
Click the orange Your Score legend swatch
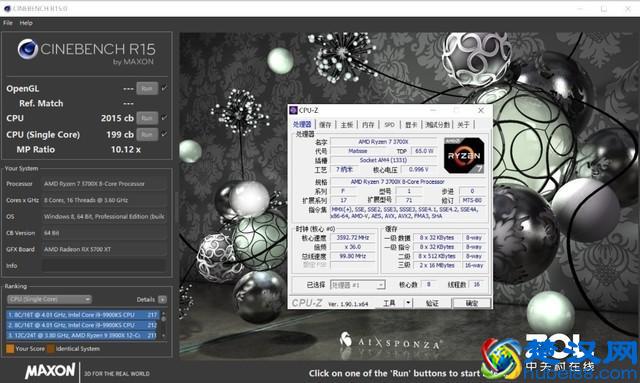[x=10, y=349]
